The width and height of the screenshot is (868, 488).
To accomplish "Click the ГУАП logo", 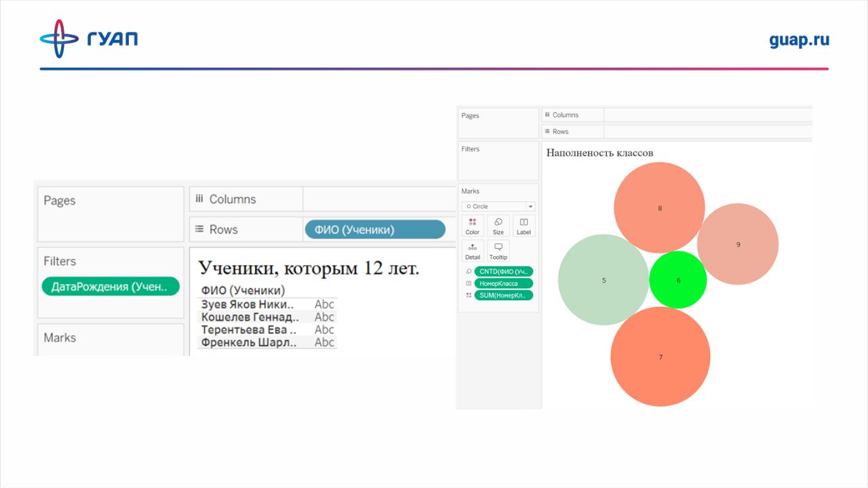I will (88, 39).
